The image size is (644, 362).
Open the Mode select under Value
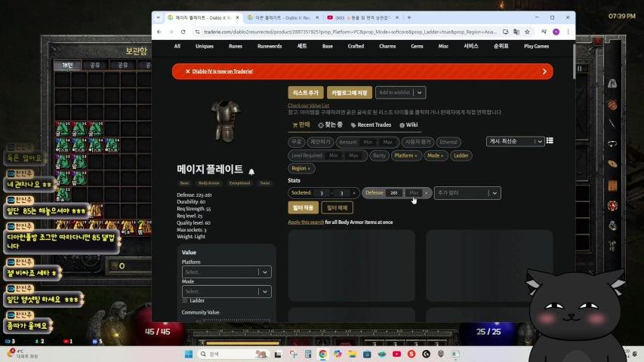pyautogui.click(x=226, y=291)
